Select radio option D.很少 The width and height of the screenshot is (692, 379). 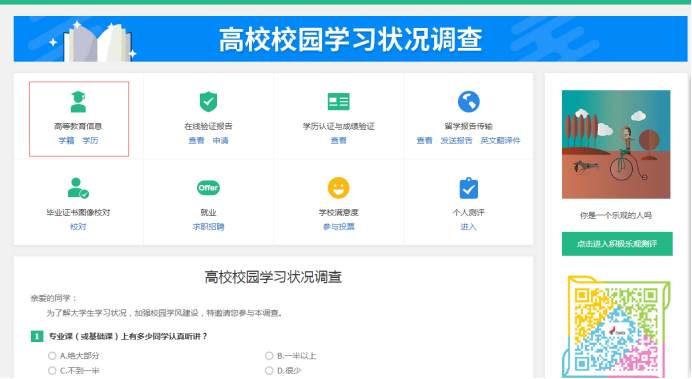coord(269,371)
